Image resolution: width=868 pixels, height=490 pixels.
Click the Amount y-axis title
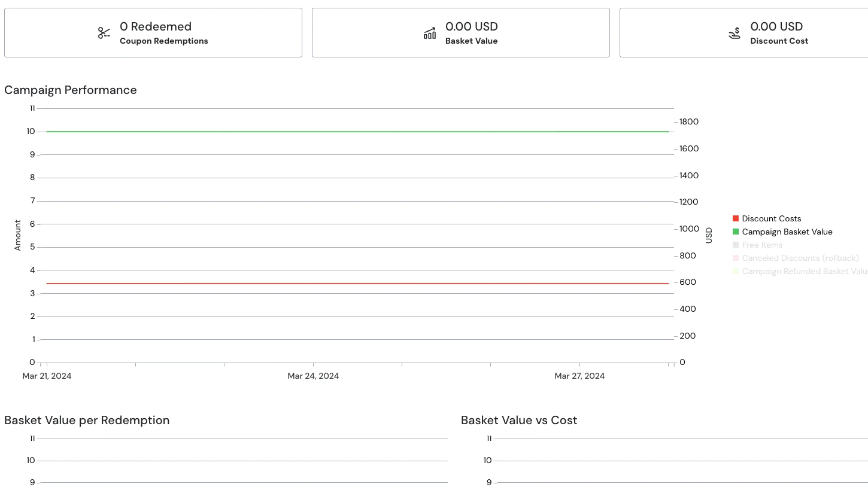[x=18, y=235]
